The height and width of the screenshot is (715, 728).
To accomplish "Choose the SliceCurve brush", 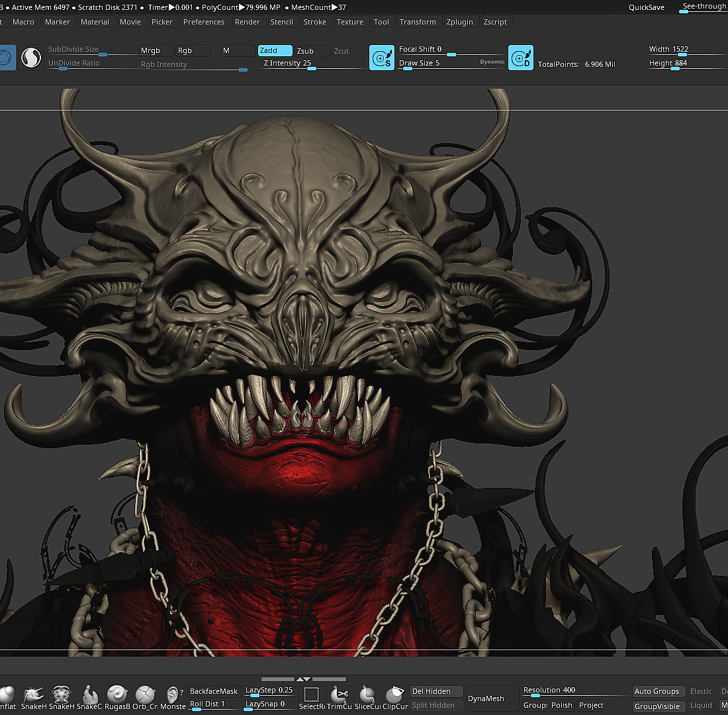I will point(367,698).
